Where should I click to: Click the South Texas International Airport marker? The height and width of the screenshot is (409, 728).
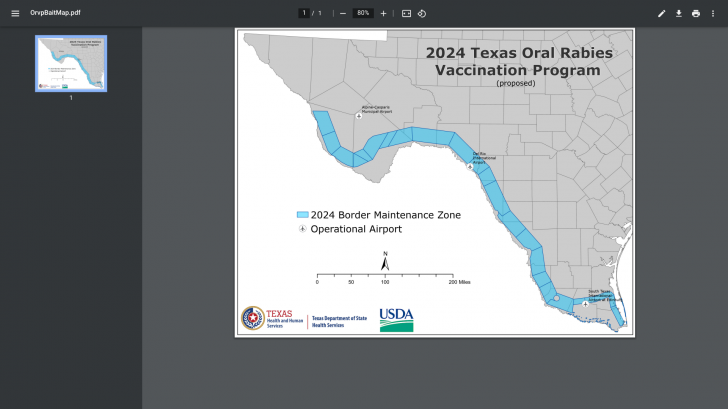click(x=585, y=304)
